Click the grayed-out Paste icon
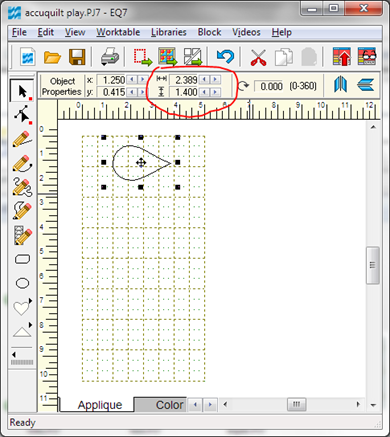Viewport: 390px width, 437px height. click(x=309, y=57)
